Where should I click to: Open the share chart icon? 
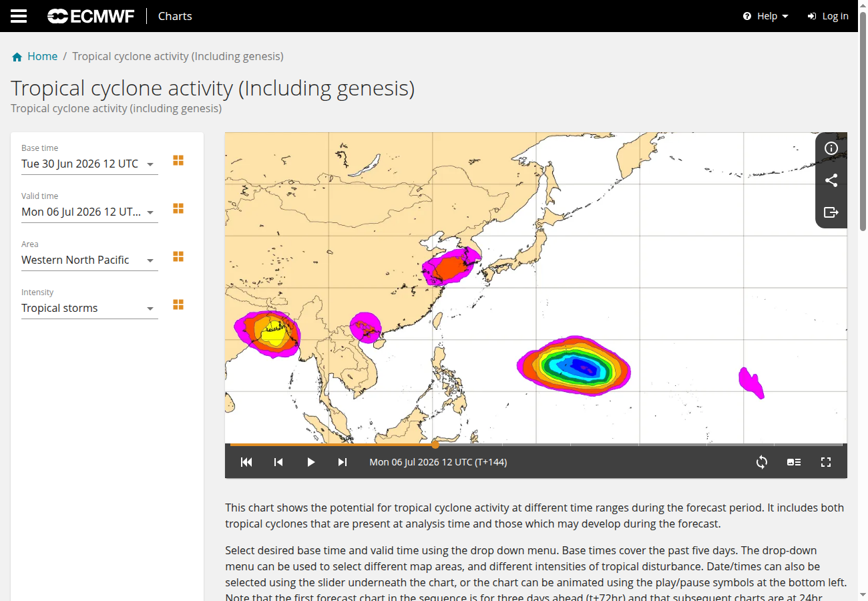coord(831,180)
